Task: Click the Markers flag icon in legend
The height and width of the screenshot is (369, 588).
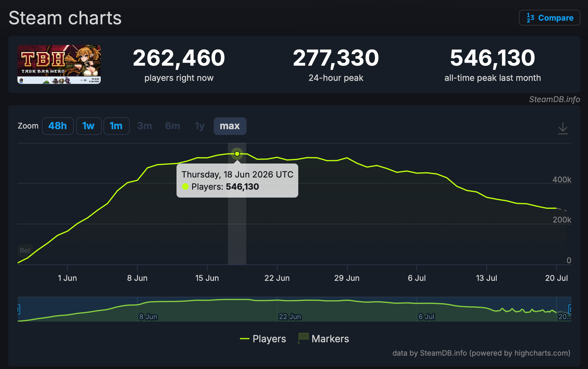Action: click(303, 338)
